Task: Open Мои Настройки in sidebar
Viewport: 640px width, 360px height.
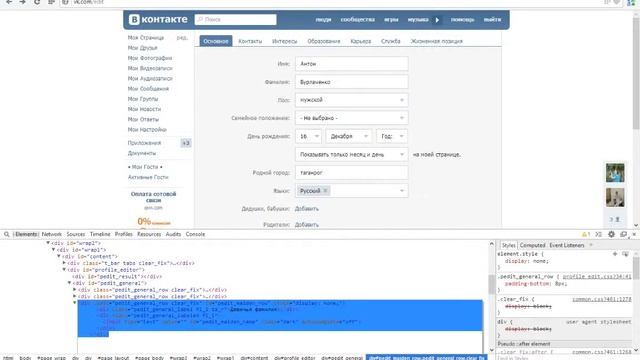Action: (147, 129)
